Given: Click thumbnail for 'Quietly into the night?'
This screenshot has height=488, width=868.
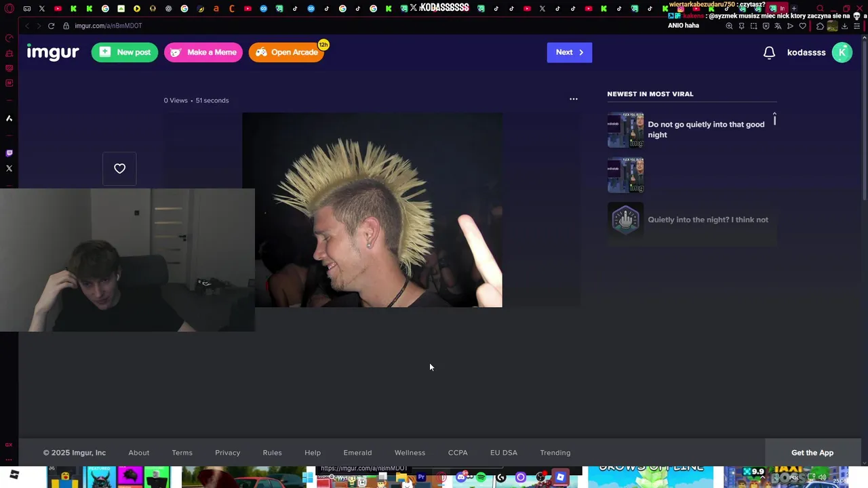Looking at the screenshot, I should [625, 220].
